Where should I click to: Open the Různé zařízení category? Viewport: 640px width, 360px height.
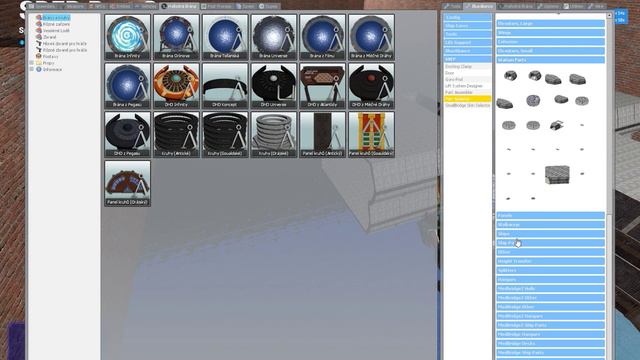click(56, 24)
